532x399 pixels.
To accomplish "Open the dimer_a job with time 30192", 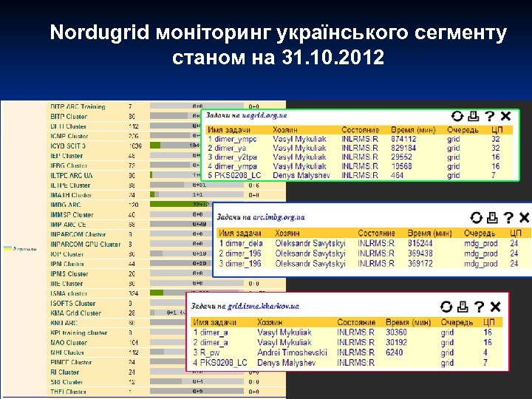I will point(214,343).
